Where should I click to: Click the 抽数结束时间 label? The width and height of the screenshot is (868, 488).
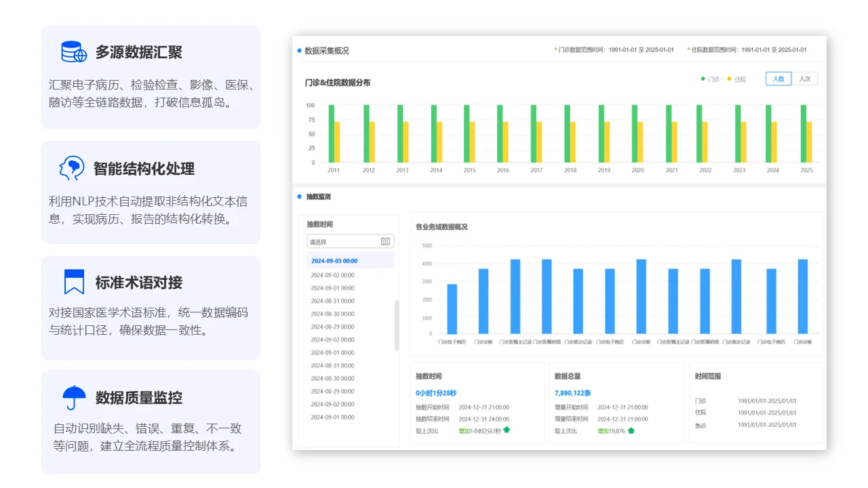coord(433,419)
